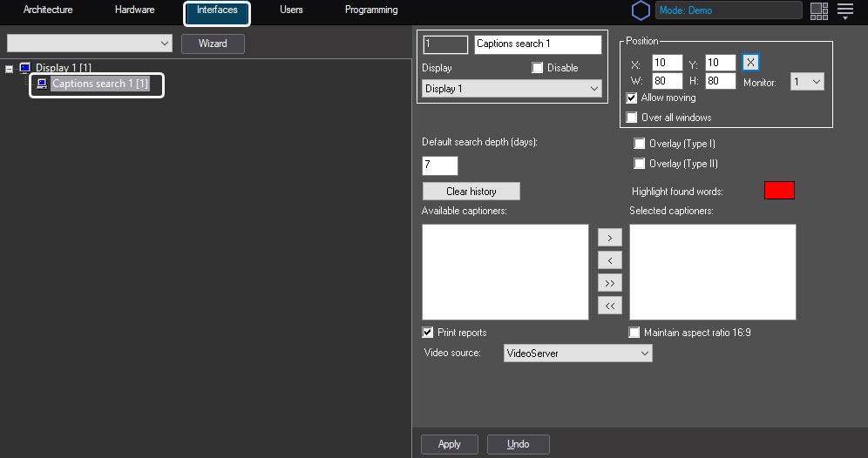
Task: Open the Monitor number dropdown
Action: point(807,82)
